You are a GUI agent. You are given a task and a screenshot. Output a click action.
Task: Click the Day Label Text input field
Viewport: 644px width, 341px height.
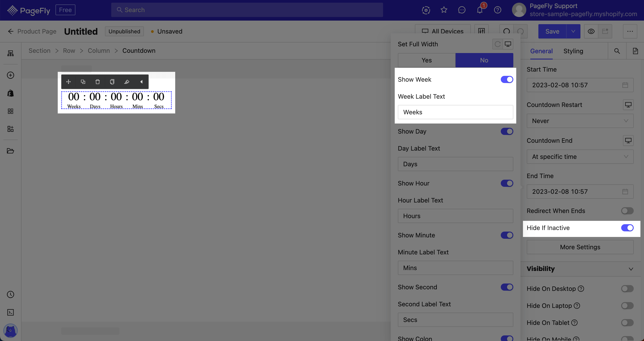pos(456,164)
